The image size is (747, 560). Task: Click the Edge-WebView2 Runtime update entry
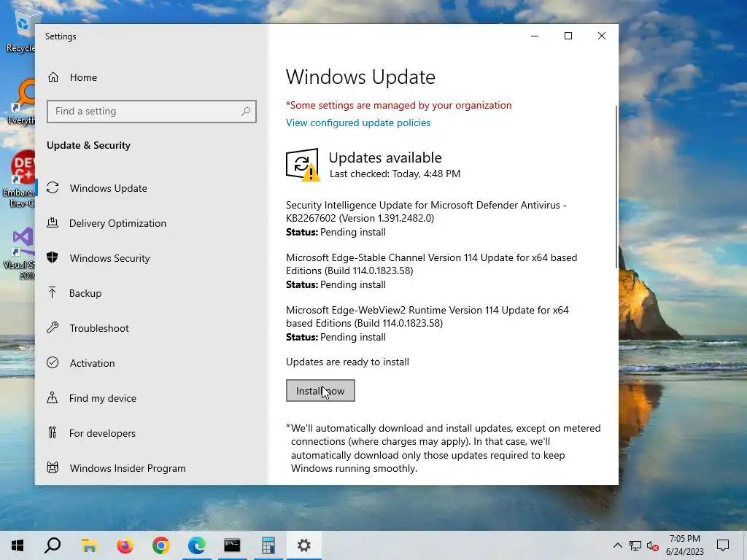tap(427, 323)
